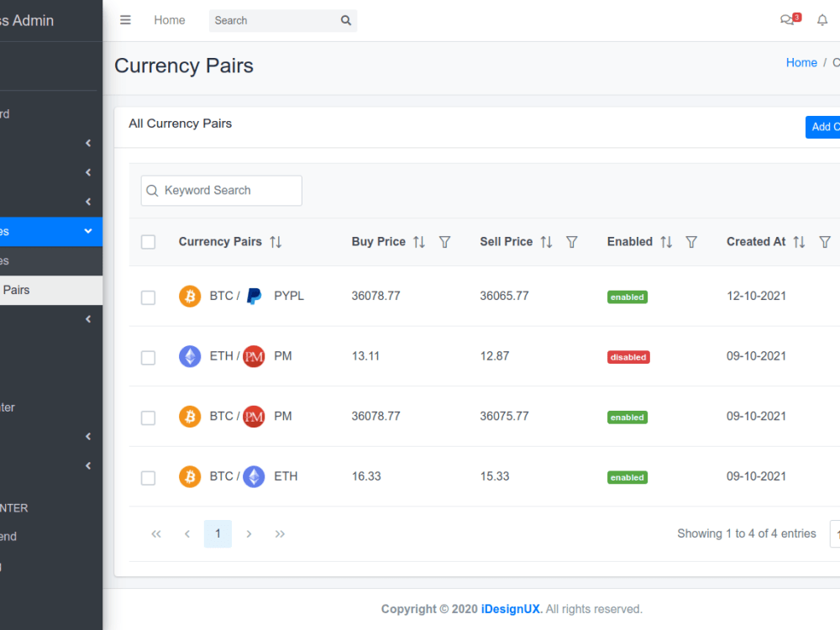Screen dimensions: 840x630
Task: Click the Home link in top navbar
Action: pyautogui.click(x=170, y=20)
